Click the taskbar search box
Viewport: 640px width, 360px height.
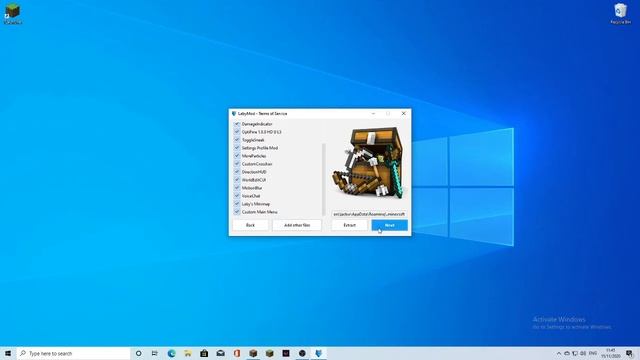[x=73, y=353]
